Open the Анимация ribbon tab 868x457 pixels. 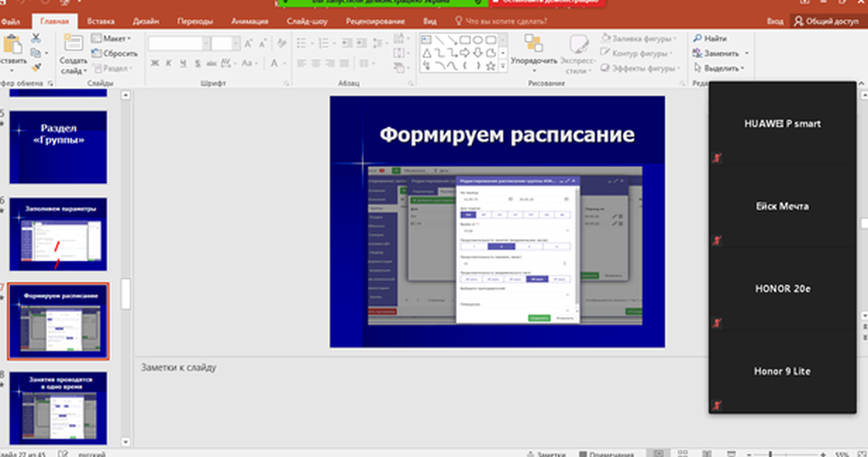250,20
